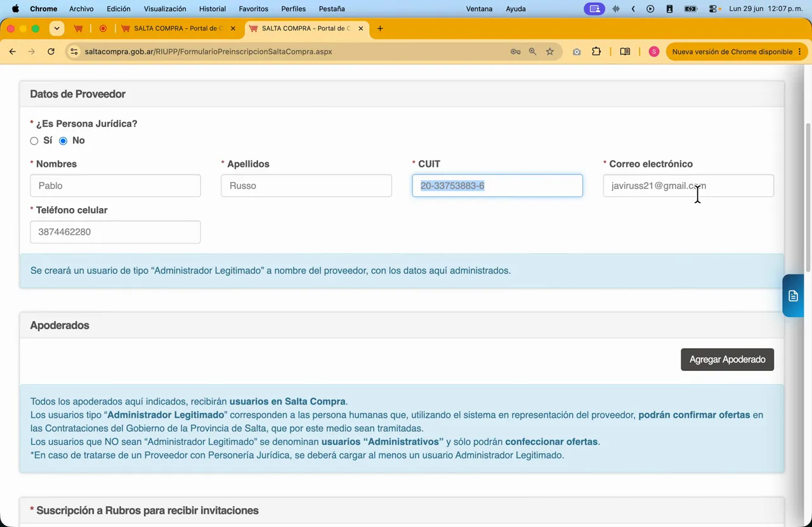
Task: Click the Nombres field containing Pablo
Action: 115,186
